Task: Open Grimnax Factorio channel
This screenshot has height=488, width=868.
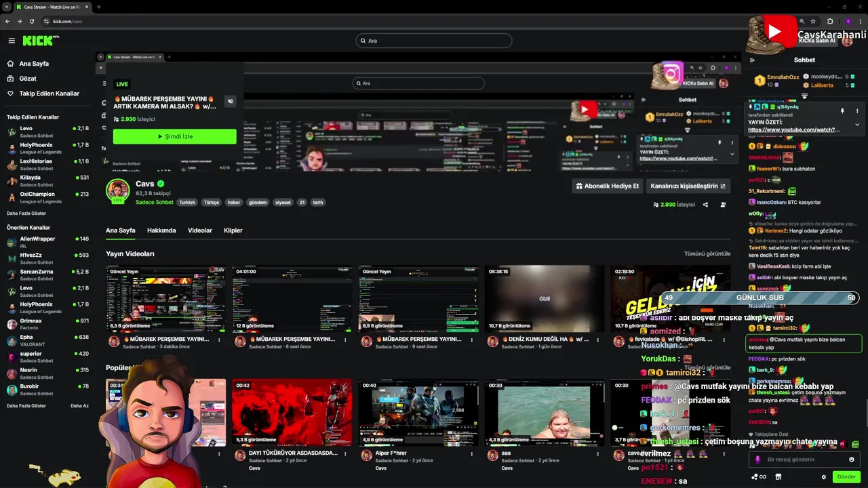Action: point(47,324)
